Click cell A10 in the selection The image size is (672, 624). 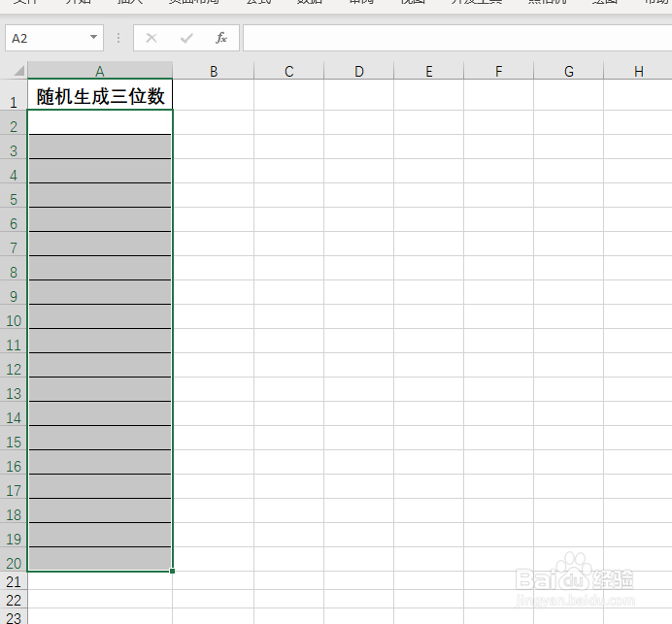100,316
